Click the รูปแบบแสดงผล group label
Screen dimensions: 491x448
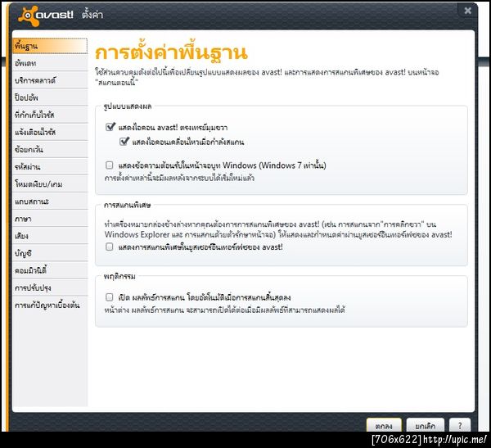coord(128,106)
